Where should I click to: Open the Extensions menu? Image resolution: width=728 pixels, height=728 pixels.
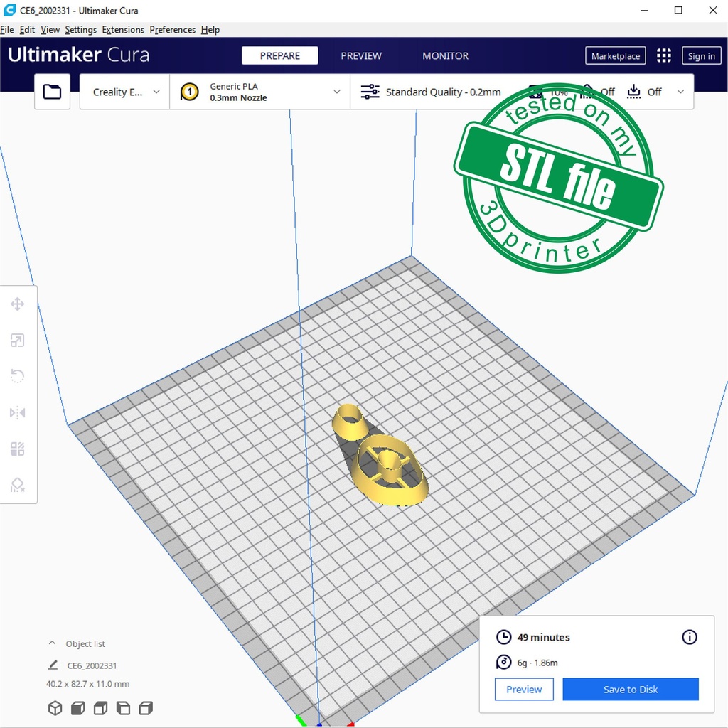[x=123, y=30]
